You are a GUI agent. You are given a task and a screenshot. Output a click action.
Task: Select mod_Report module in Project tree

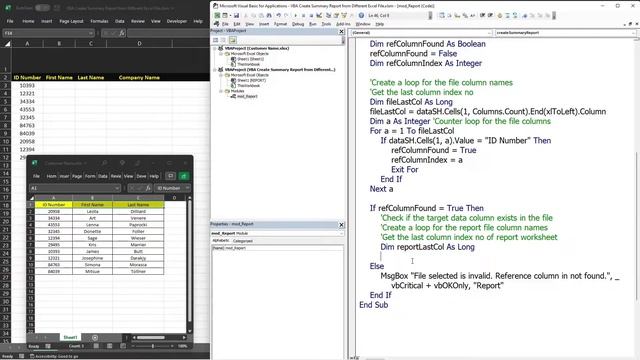pyautogui.click(x=247, y=96)
